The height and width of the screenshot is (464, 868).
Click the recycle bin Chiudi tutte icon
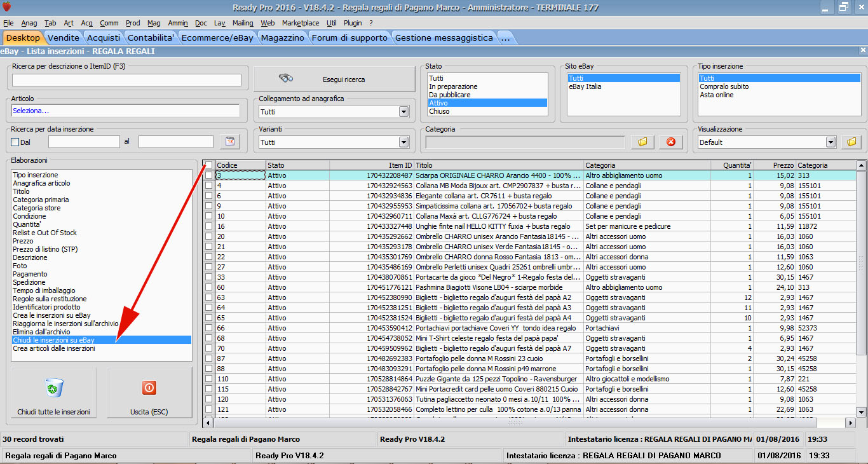coord(54,387)
